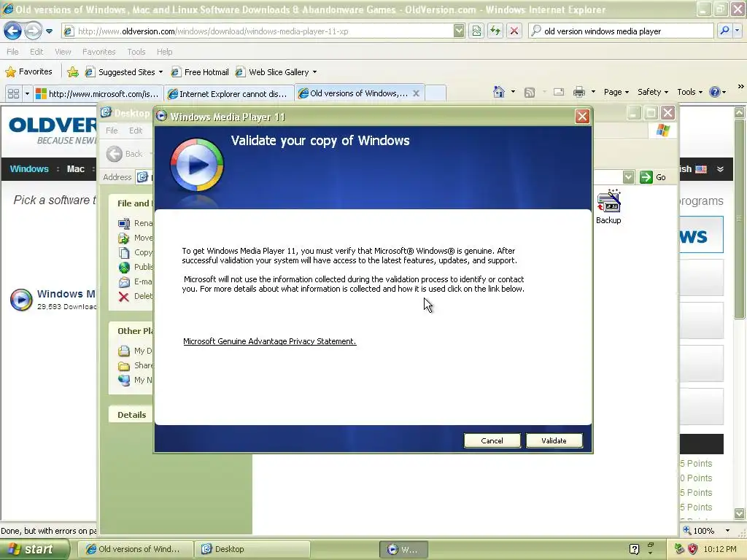Viewport: 747px width, 560px height.
Task: Open the Mac category on oldversion.com
Action: pos(75,169)
